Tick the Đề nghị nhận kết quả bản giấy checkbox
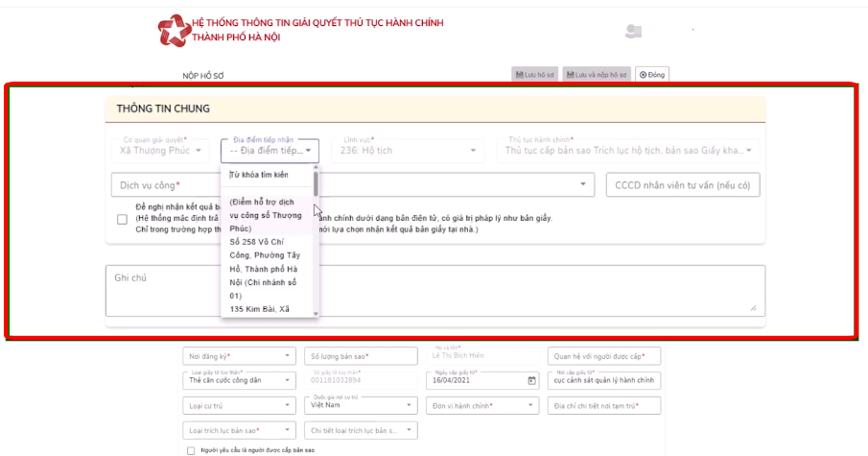 coord(123,220)
